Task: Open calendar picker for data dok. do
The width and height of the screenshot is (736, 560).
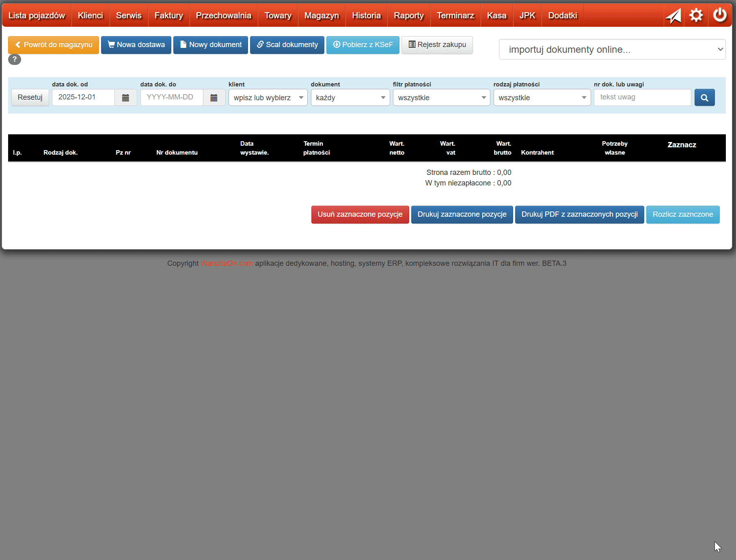Action: coord(214,97)
